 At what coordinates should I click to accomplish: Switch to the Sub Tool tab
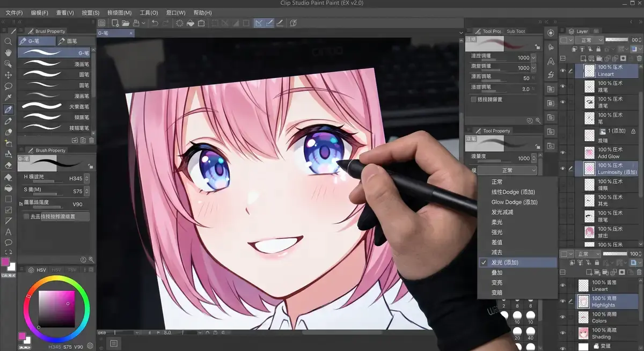[x=516, y=31]
